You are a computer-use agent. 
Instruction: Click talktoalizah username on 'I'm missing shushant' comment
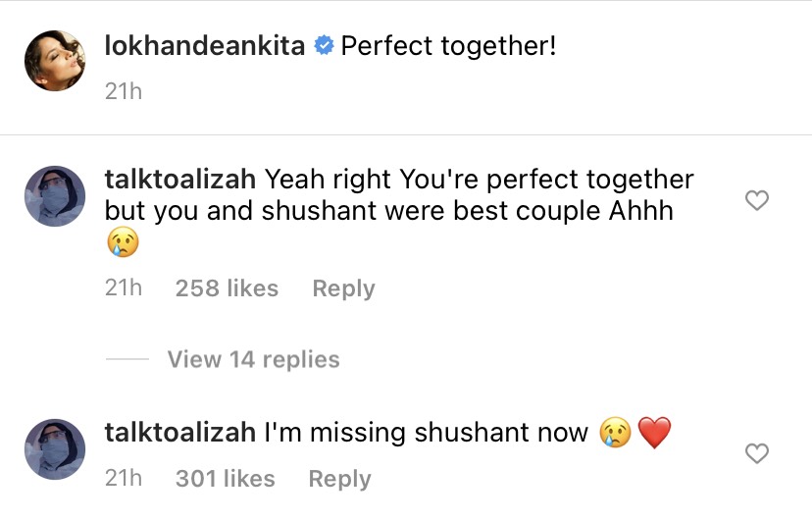180,433
